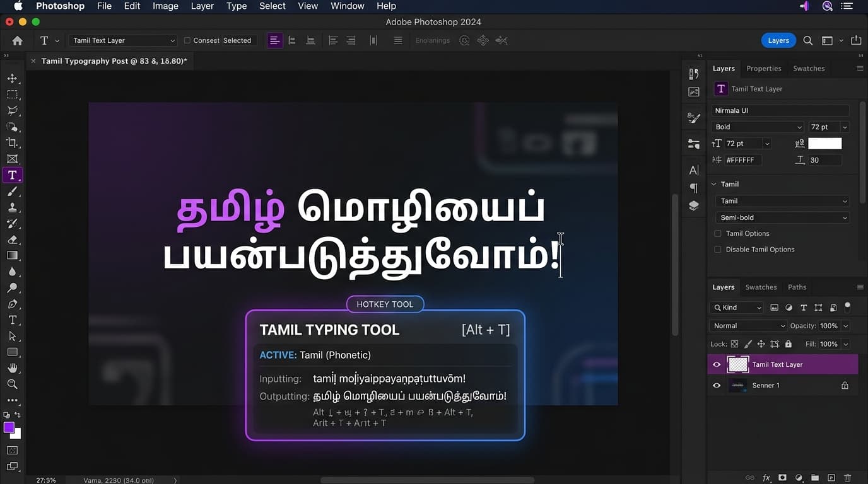The image size is (868, 484).
Task: Hide the Tamil Text Layer
Action: pos(717,364)
